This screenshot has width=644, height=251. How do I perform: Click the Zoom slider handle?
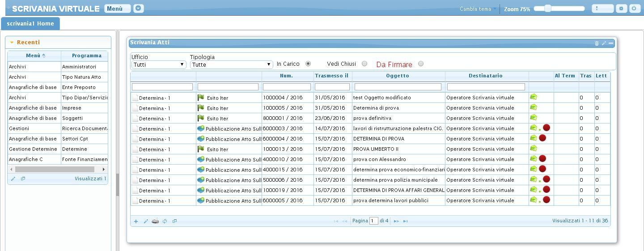click(547, 9)
